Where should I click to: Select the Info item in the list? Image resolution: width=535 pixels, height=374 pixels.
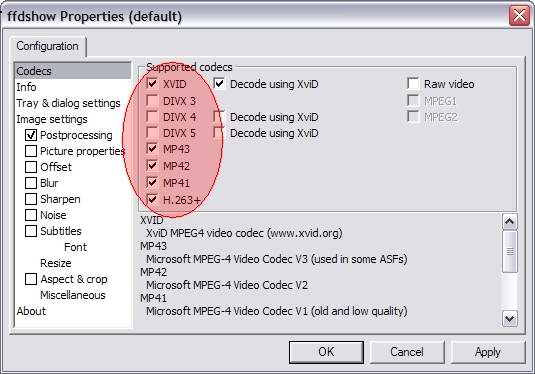(x=26, y=87)
